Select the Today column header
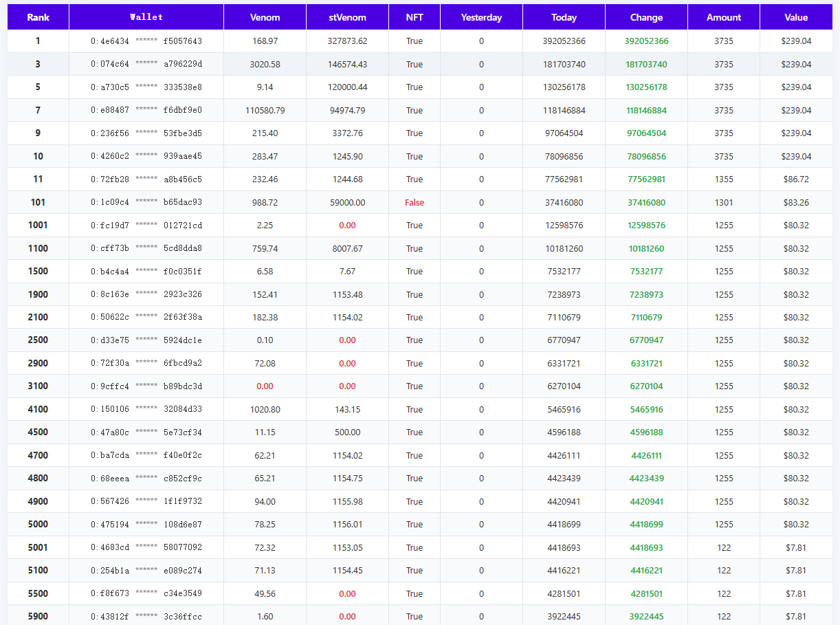The width and height of the screenshot is (840, 625). (x=564, y=17)
